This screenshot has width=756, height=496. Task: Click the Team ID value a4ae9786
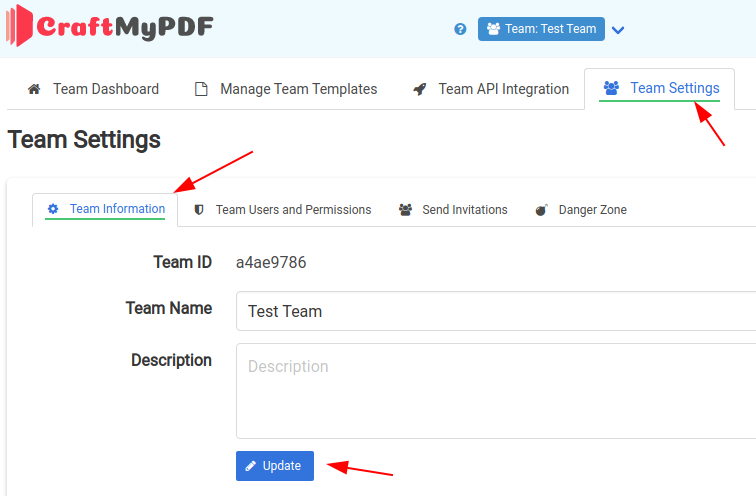(x=271, y=263)
